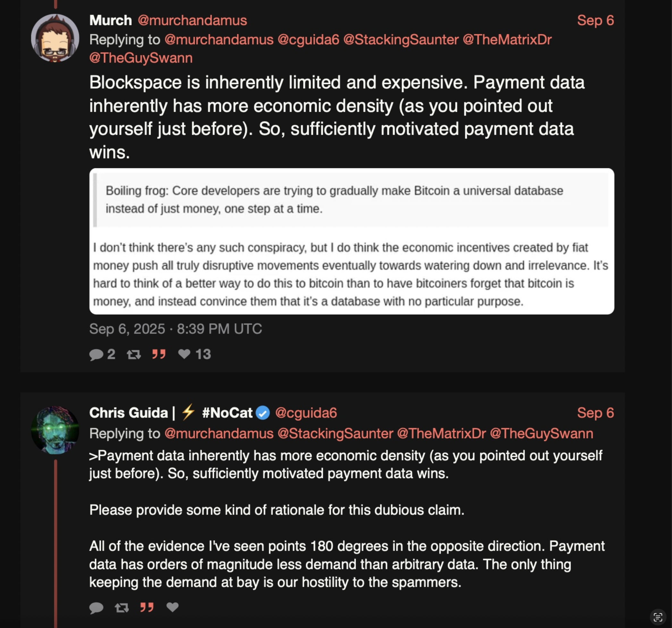The height and width of the screenshot is (628, 672).
Task: Like Chris Guida's tweet
Action: [x=172, y=607]
